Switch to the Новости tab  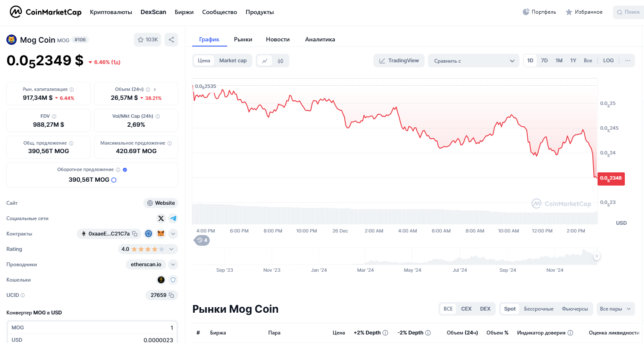(277, 39)
